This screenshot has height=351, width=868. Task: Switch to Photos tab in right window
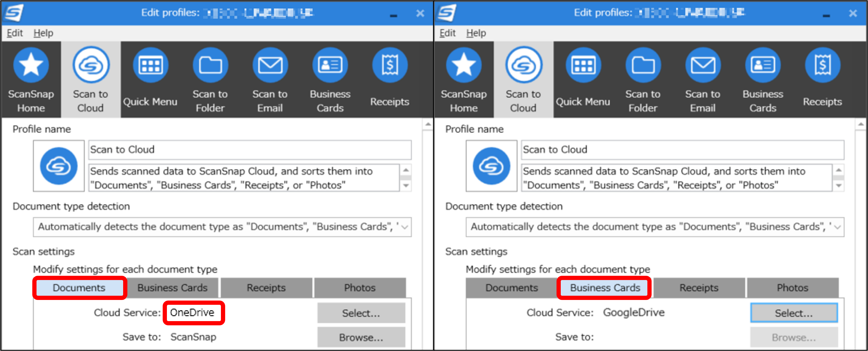click(793, 288)
